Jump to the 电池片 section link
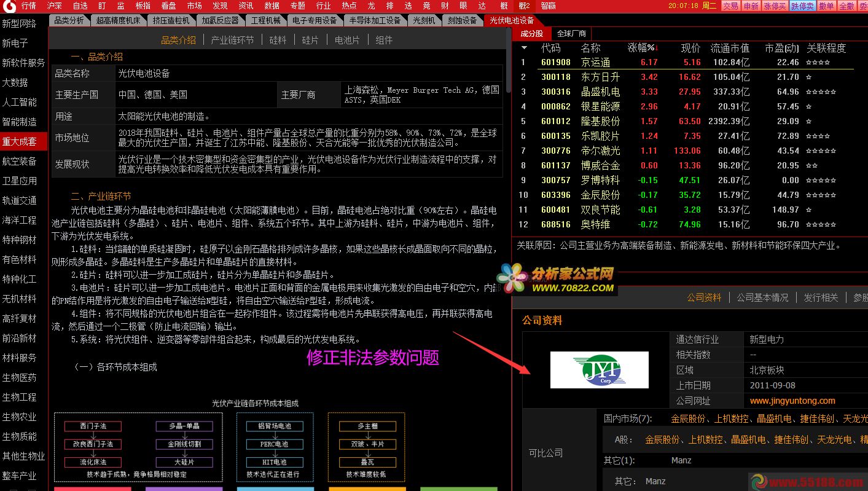Screen dimensions: 868x491 click(347, 40)
